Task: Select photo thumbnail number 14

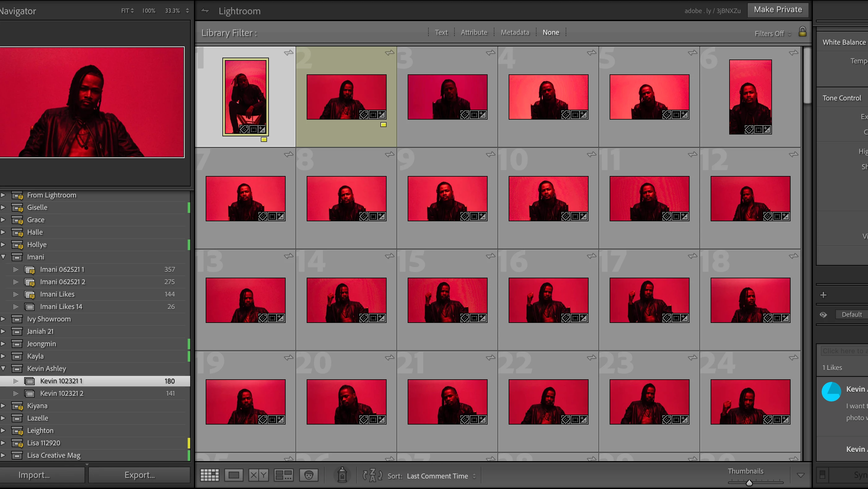Action: tap(346, 300)
